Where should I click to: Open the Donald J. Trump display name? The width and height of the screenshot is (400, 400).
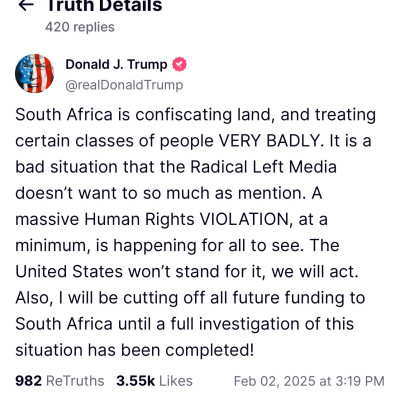click(x=116, y=64)
